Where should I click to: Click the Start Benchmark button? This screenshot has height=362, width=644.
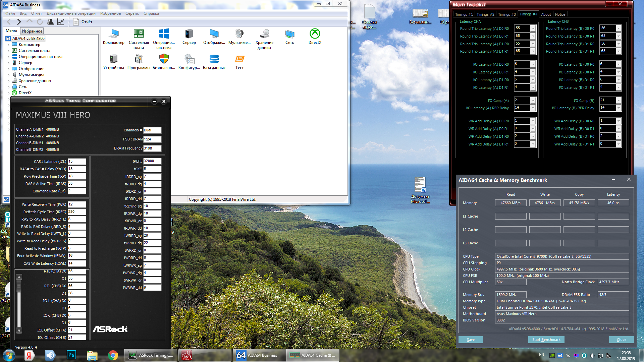546,340
